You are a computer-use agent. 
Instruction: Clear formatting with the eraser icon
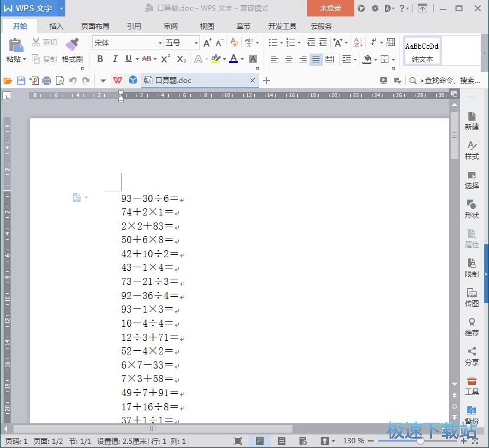point(234,42)
